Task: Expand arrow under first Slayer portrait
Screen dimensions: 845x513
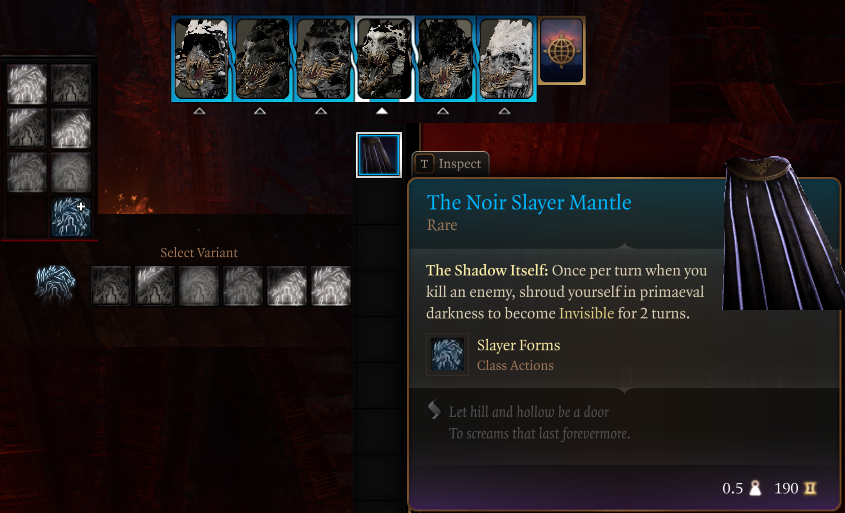Action: (x=199, y=111)
